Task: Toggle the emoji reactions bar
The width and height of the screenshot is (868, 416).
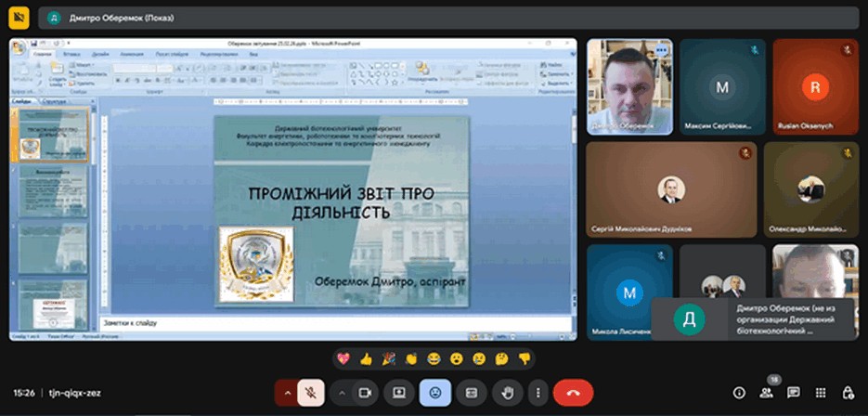Action: coord(434,393)
